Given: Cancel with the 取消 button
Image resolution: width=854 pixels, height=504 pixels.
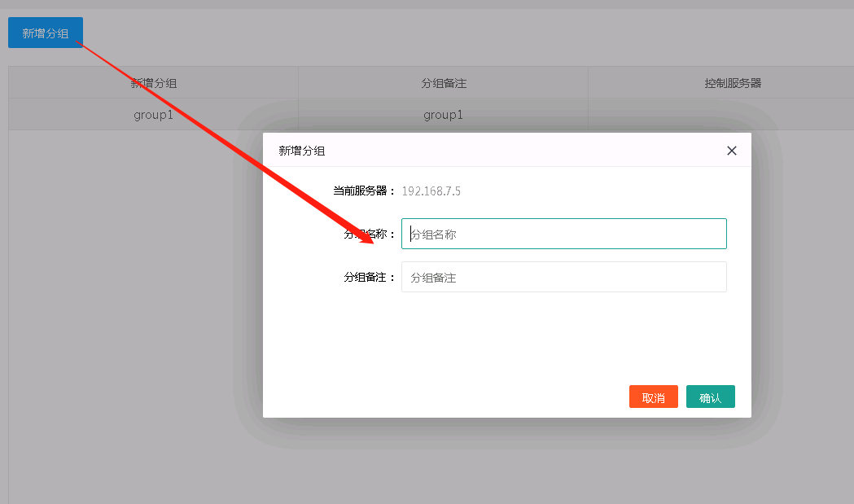Looking at the screenshot, I should click(654, 397).
